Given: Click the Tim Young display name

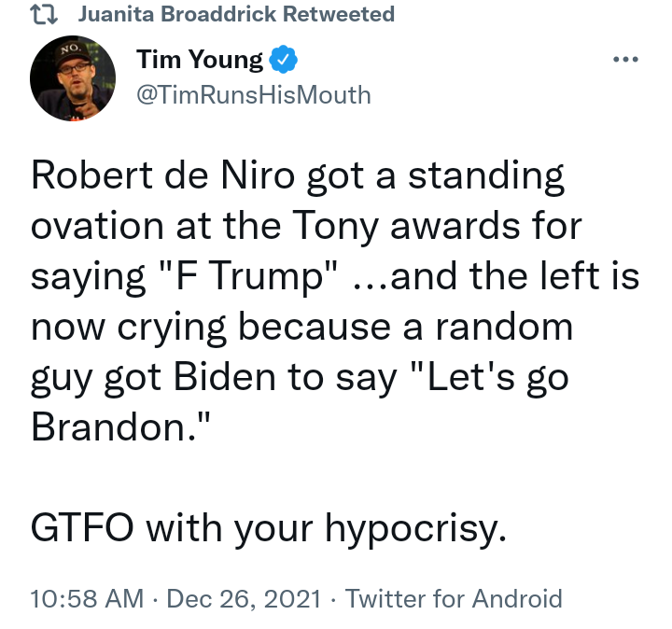Looking at the screenshot, I should pyautogui.click(x=200, y=60).
